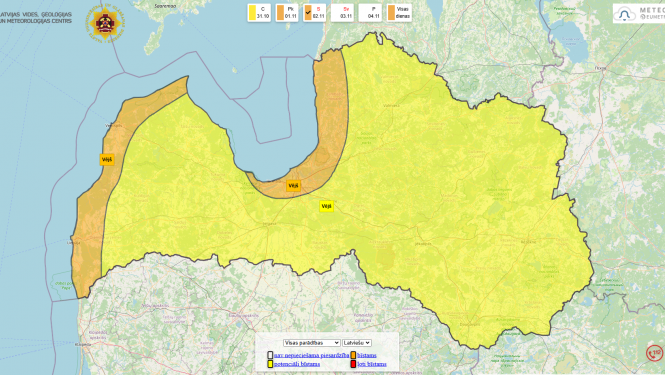
Task: Open the 'potenciāli bīstams' legend link
Action: [297, 364]
